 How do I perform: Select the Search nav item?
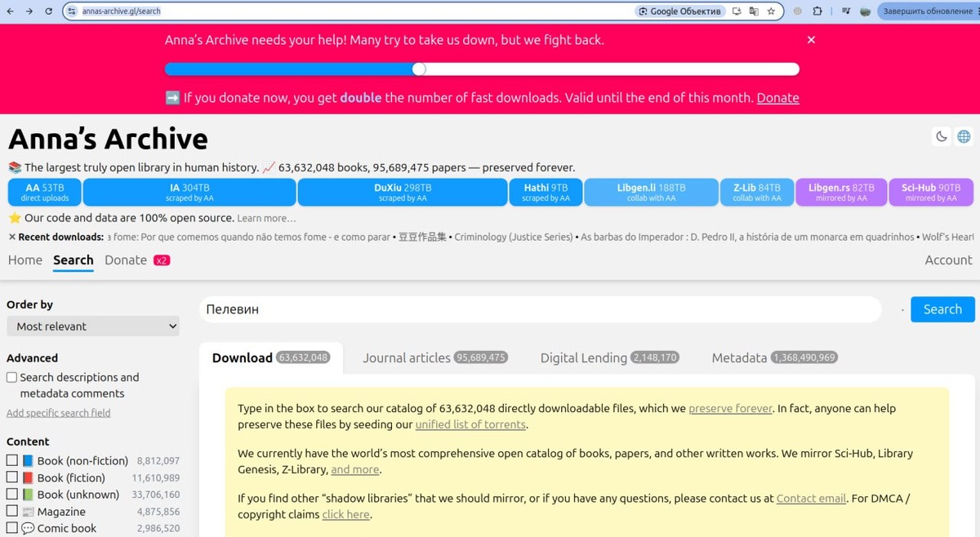73,260
